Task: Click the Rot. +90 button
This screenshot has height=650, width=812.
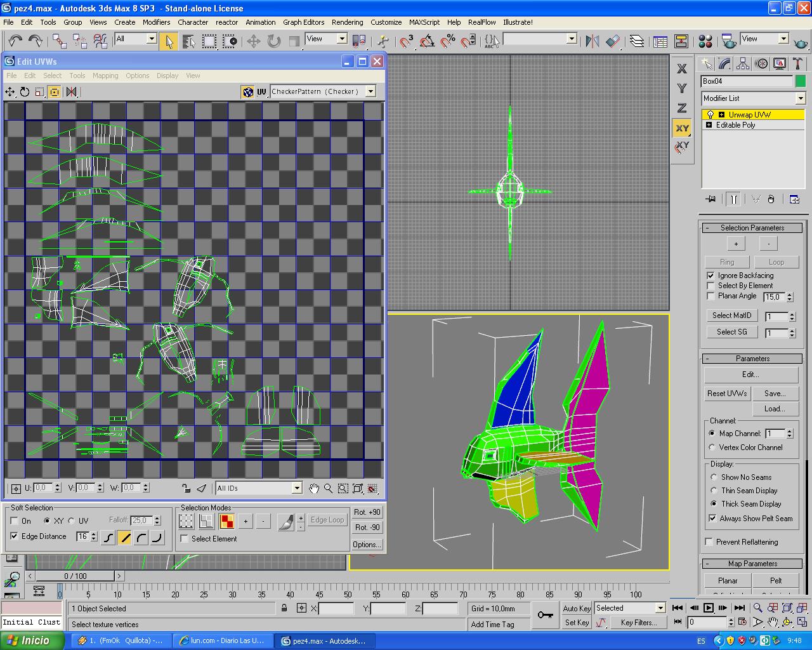Action: tap(367, 512)
